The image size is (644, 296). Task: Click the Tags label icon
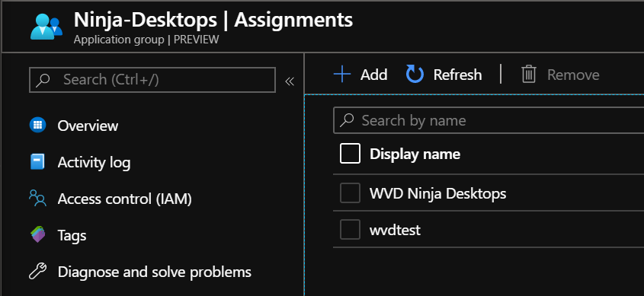coord(38,235)
